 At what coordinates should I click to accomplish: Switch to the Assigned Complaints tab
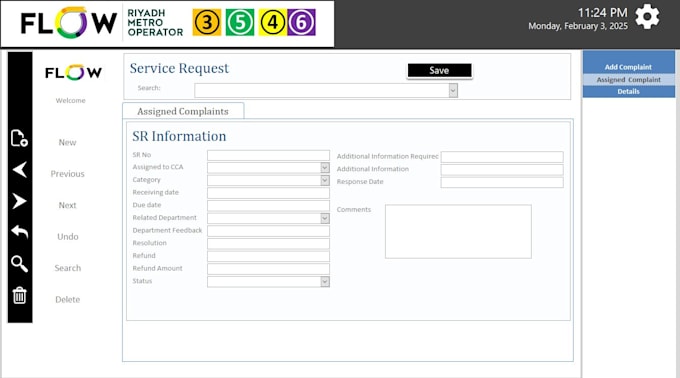coord(183,111)
